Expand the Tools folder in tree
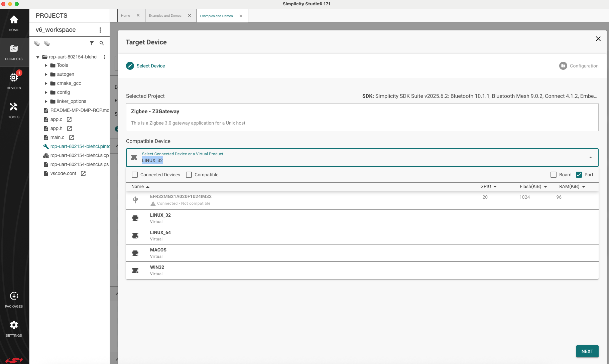The width and height of the screenshot is (609, 364). click(x=46, y=65)
